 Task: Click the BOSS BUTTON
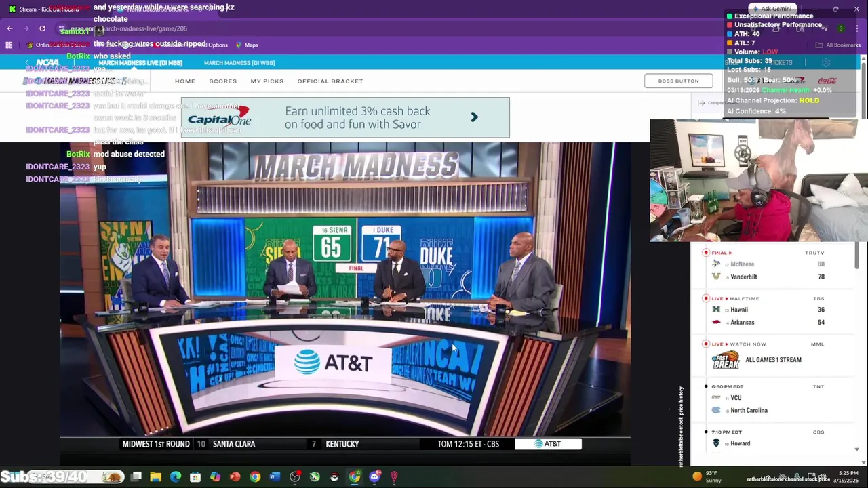pos(678,81)
